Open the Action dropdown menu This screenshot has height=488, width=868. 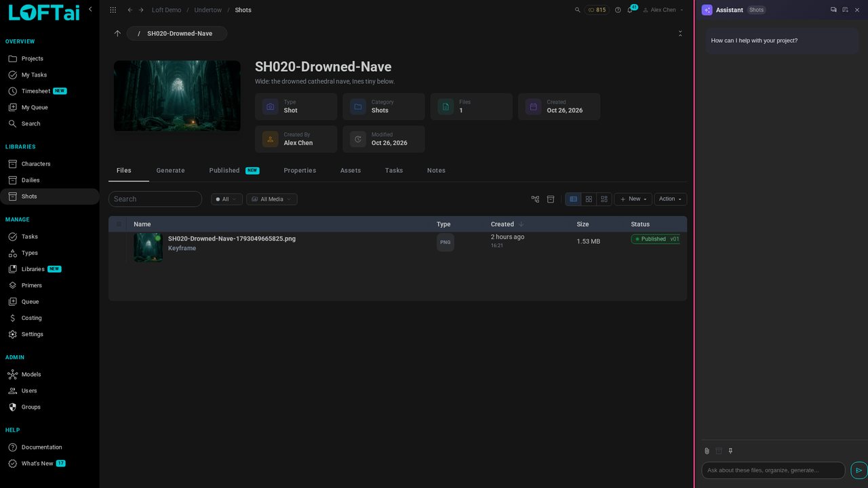pyautogui.click(x=671, y=199)
